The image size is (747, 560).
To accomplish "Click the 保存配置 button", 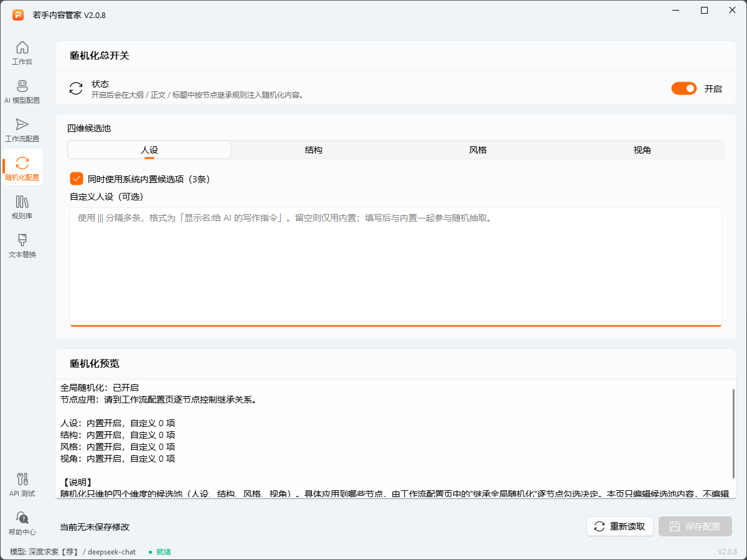I will tap(695, 526).
